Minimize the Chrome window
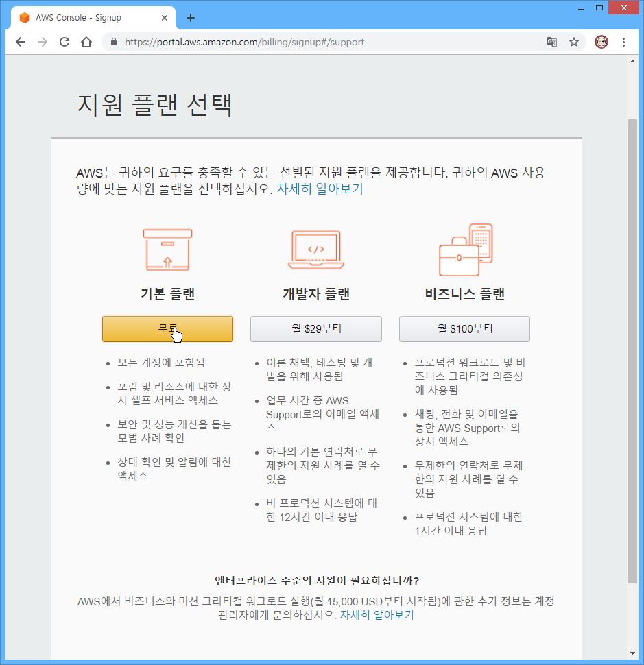 (581, 8)
